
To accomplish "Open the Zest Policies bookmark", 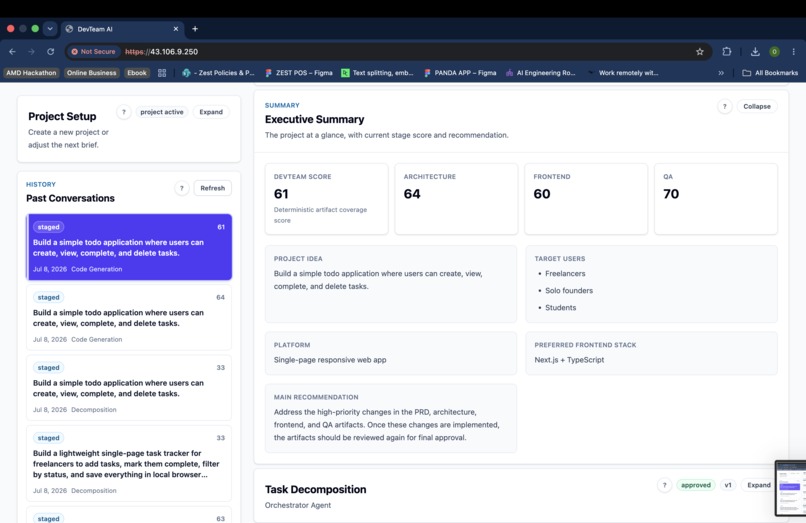I will tap(218, 73).
